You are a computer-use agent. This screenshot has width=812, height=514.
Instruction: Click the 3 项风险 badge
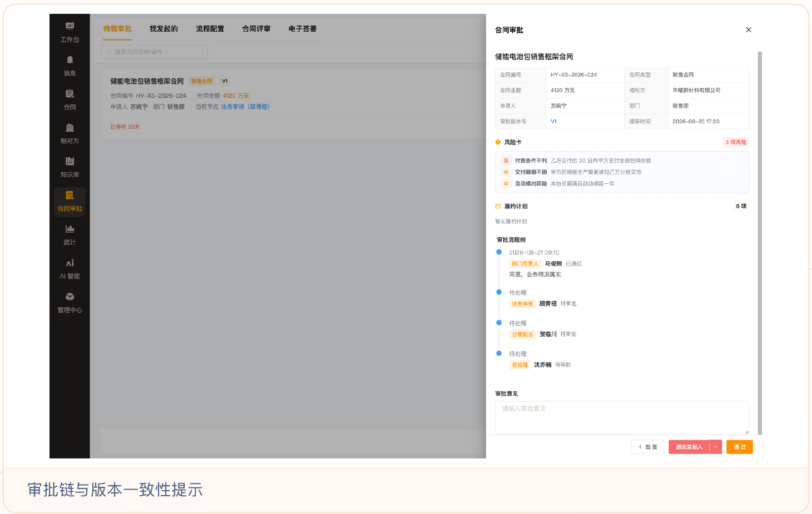click(736, 142)
